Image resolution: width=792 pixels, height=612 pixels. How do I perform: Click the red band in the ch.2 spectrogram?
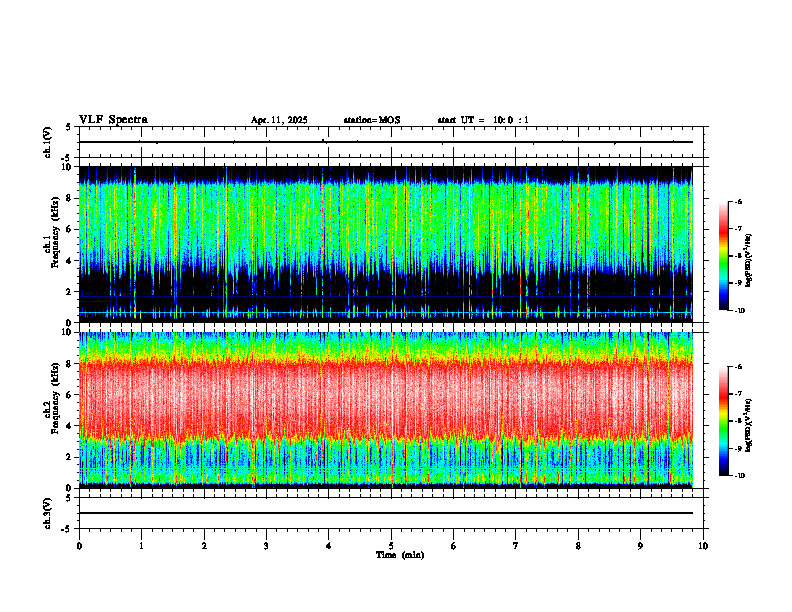(x=386, y=399)
